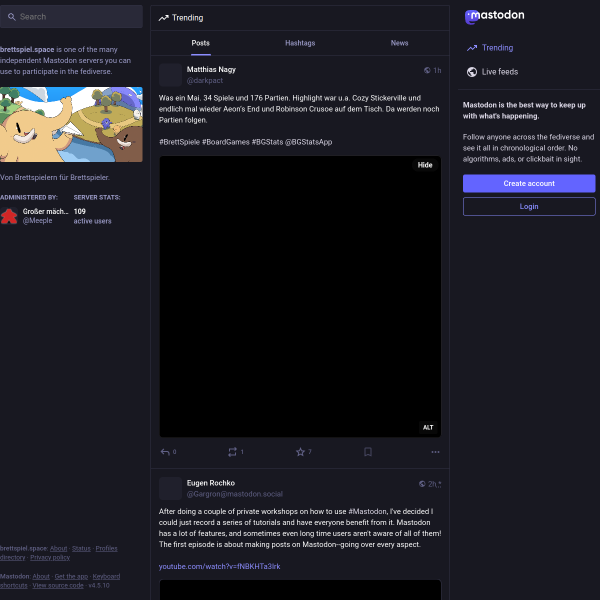Switch to the Posts tab
This screenshot has width=600, height=600.
pos(201,43)
